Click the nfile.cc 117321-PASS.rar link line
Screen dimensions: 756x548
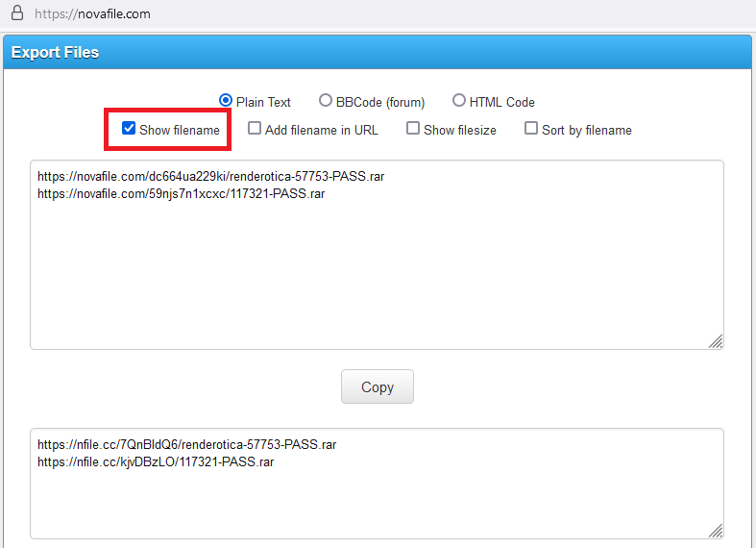[x=156, y=461]
